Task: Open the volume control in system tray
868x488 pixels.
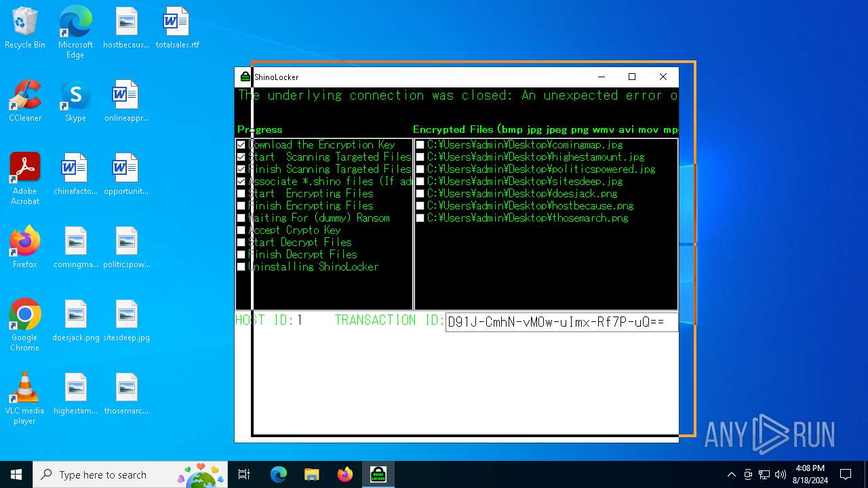Action: coord(781,474)
